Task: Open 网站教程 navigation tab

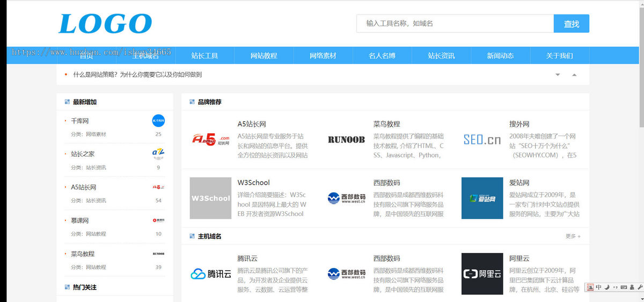Action: (x=264, y=55)
